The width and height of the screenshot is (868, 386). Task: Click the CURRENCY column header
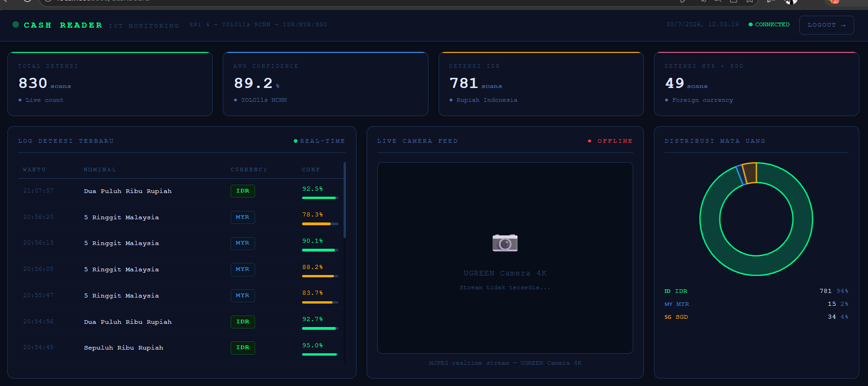point(249,170)
